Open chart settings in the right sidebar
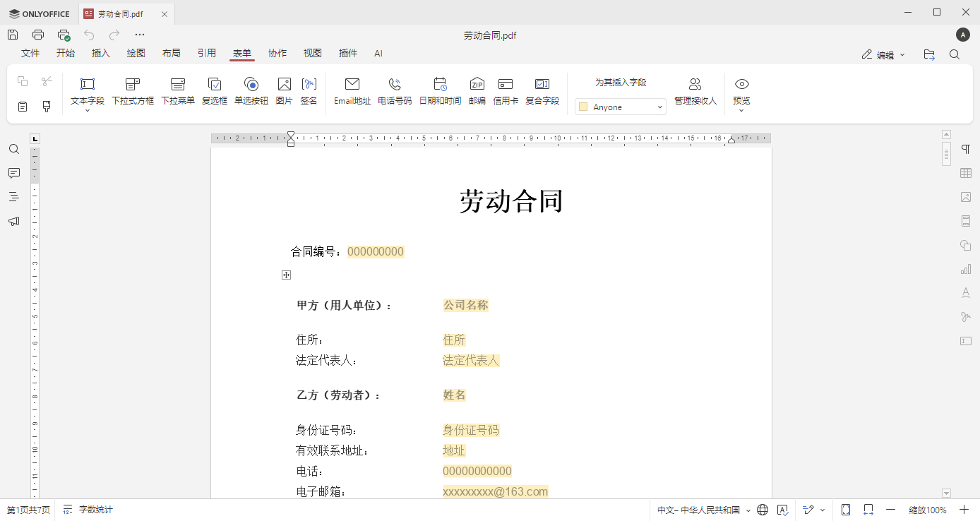The image size is (980, 521). pyautogui.click(x=965, y=269)
